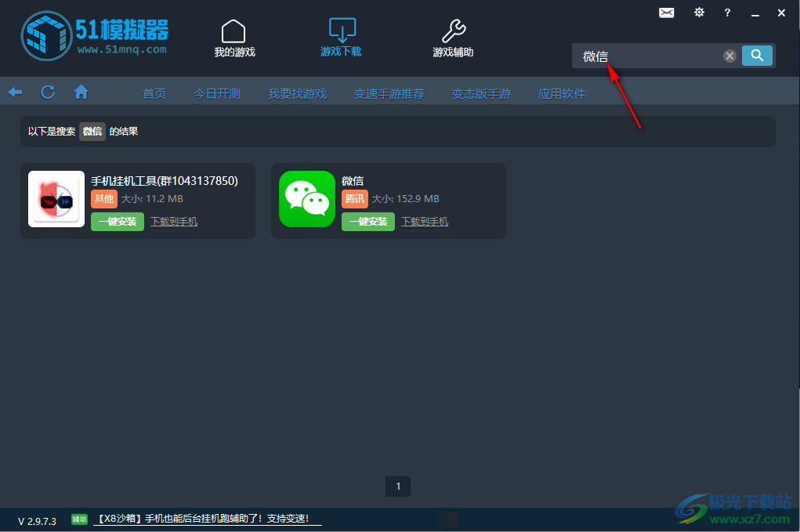This screenshot has width=800, height=532.
Task: Click 下载到手机 for 微信
Action: click(425, 222)
